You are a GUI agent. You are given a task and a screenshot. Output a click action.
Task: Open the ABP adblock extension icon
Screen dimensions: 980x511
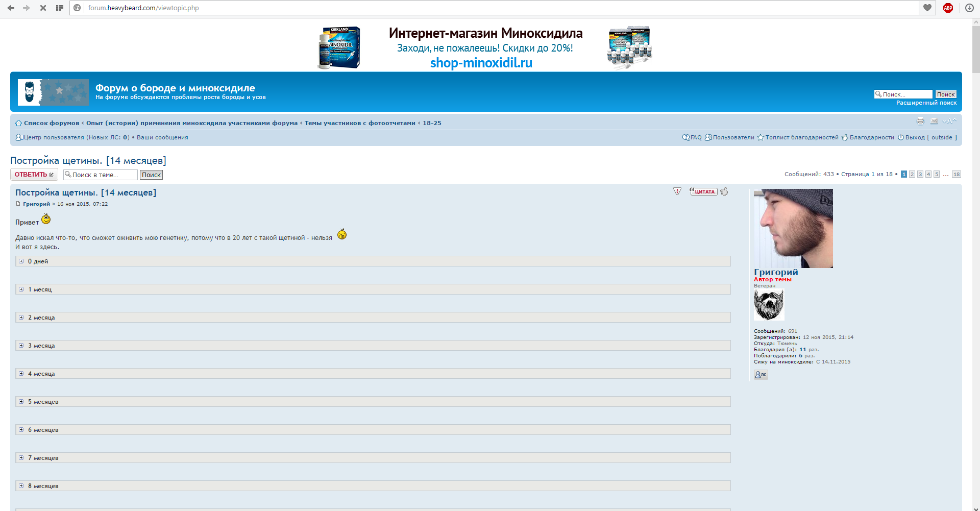tap(948, 8)
